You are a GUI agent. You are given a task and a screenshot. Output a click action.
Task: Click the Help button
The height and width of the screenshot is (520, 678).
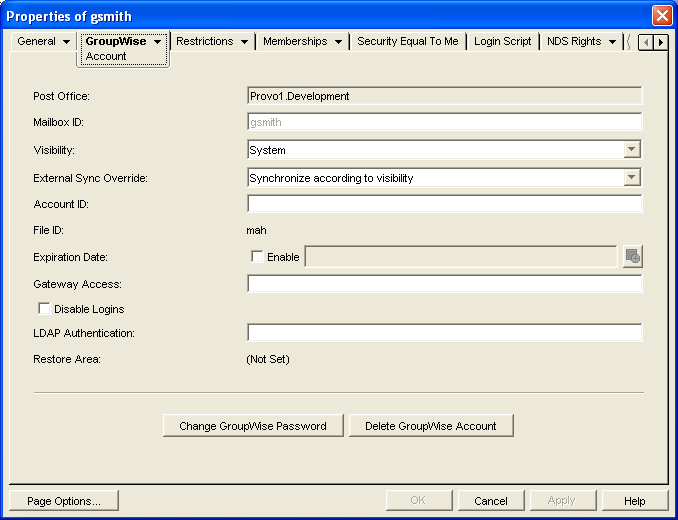pyautogui.click(x=634, y=501)
